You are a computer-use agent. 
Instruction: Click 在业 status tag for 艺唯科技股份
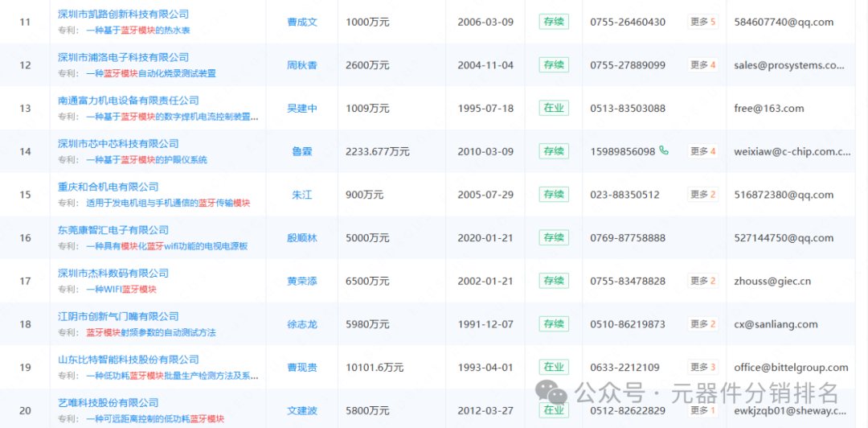tap(554, 411)
